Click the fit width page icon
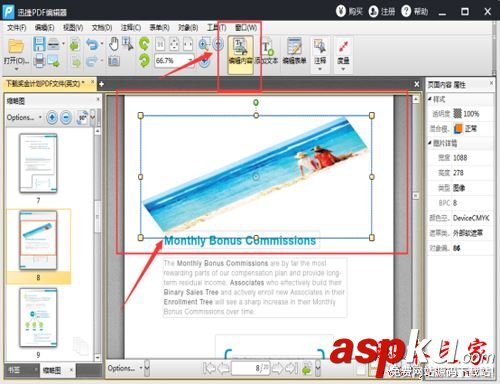This screenshot has height=384, width=500. 188,44
